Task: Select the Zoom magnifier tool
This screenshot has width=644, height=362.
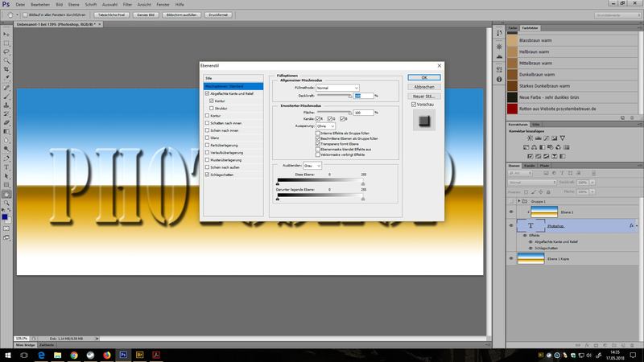Action: click(6, 204)
